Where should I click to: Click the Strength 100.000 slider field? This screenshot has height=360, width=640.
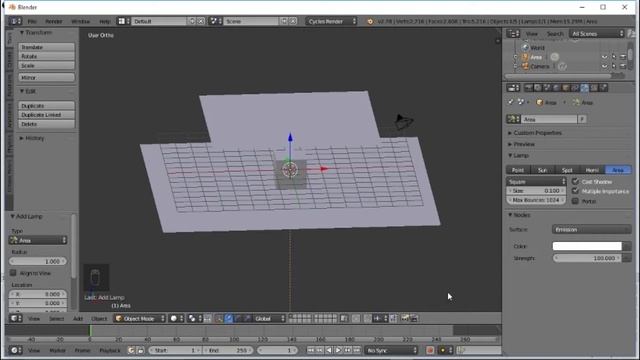click(x=587, y=258)
